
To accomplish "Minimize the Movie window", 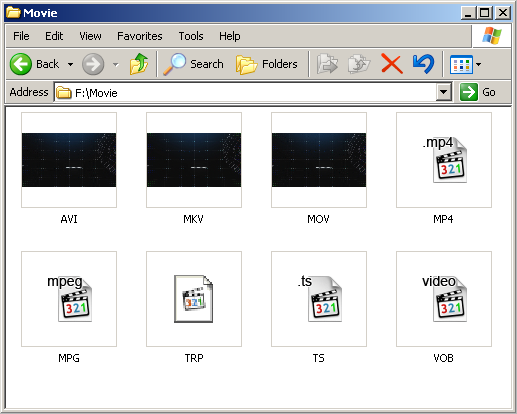I will (x=468, y=13).
